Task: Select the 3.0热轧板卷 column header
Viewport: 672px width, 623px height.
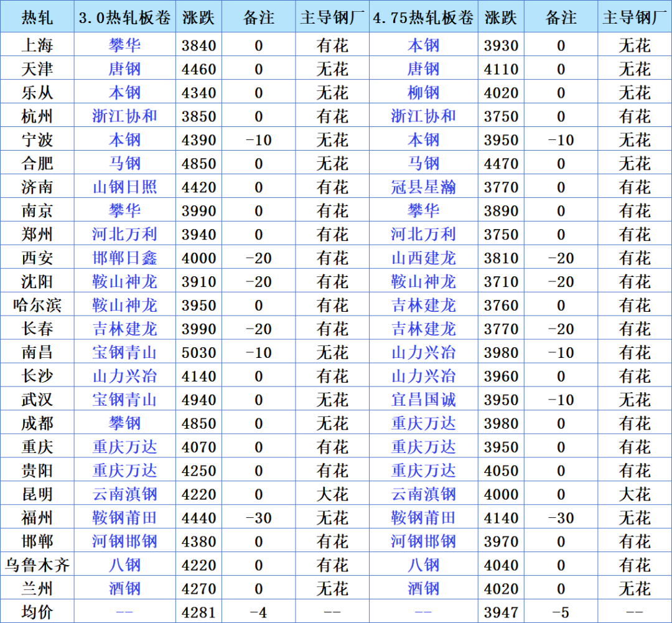Action: pos(124,17)
